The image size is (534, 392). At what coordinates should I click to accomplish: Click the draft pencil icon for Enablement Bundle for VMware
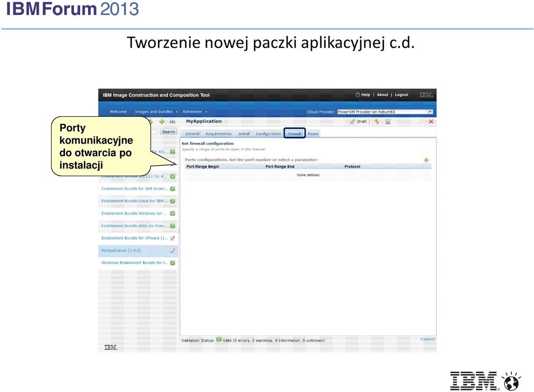coord(172,238)
